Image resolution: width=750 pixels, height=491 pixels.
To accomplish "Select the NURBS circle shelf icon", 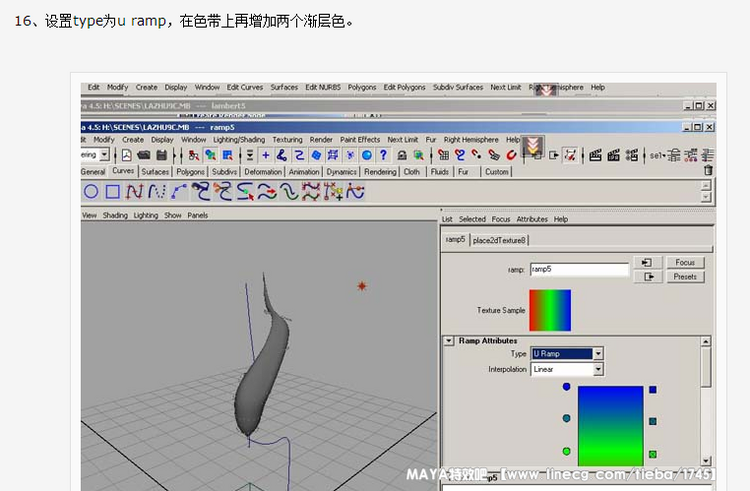I will 91,191.
